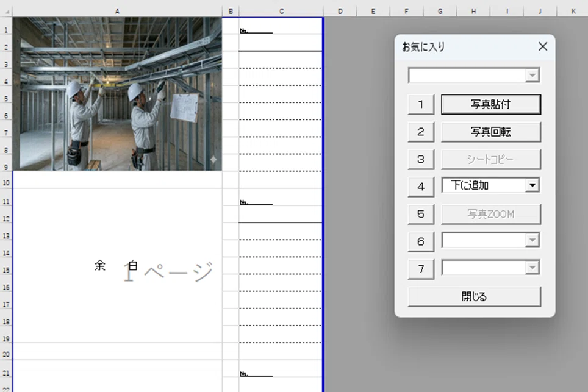Click the 写真回転 button

coord(491,132)
